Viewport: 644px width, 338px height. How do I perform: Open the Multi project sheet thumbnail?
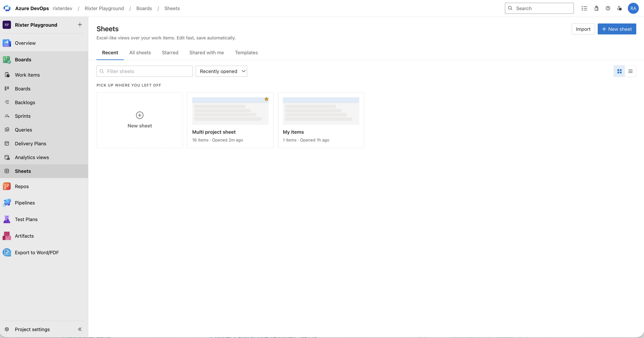(230, 111)
